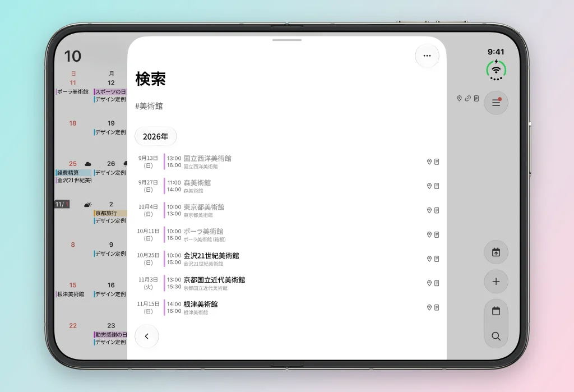Open the ポーラ美術館 event on 10月11日

click(287, 234)
